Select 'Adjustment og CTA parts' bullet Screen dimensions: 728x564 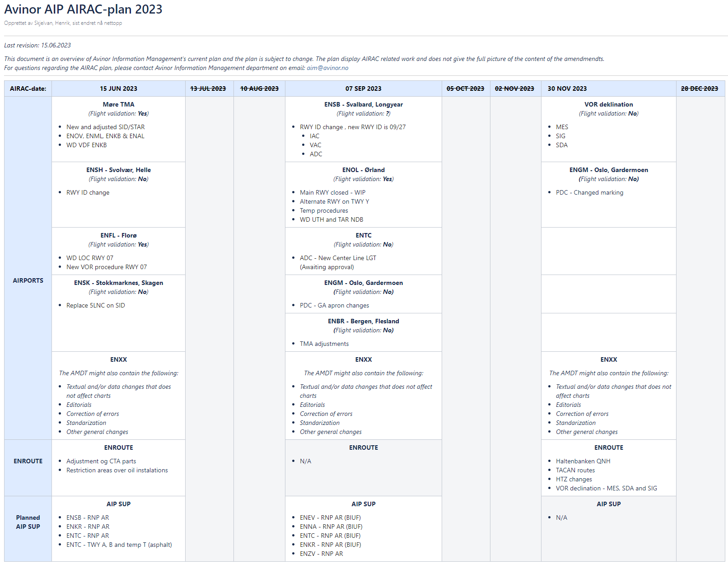(x=101, y=461)
